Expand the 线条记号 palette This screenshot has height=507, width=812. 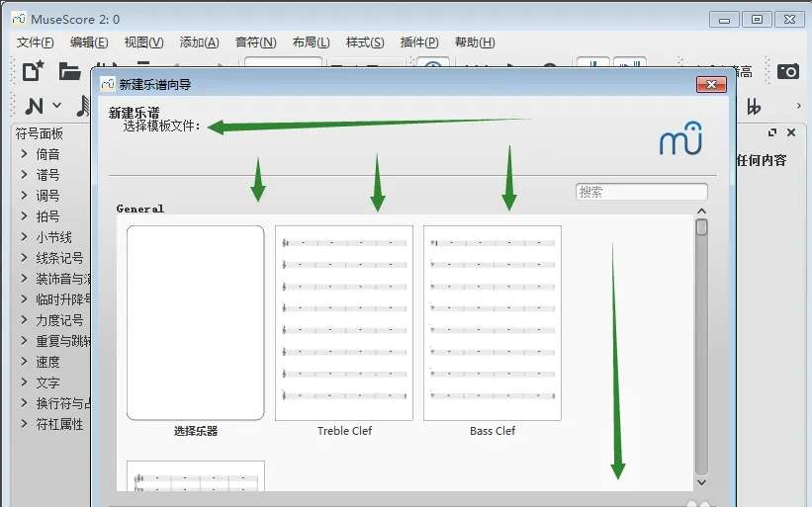(x=24, y=258)
